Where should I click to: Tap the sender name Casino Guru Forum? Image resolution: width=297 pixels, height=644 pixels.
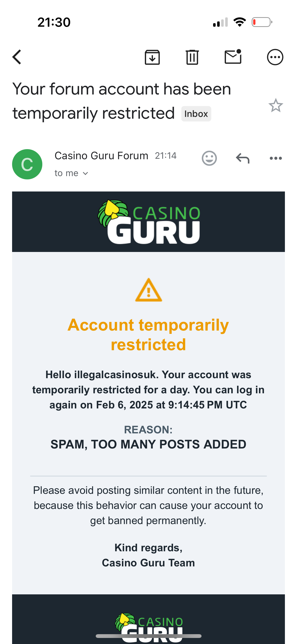[x=101, y=156]
